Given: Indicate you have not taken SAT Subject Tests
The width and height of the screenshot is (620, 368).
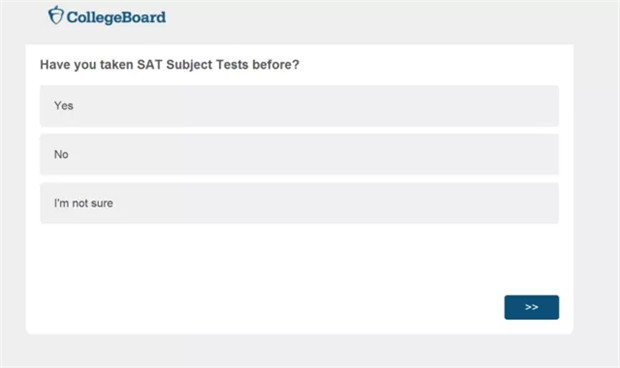Looking at the screenshot, I should click(x=299, y=154).
